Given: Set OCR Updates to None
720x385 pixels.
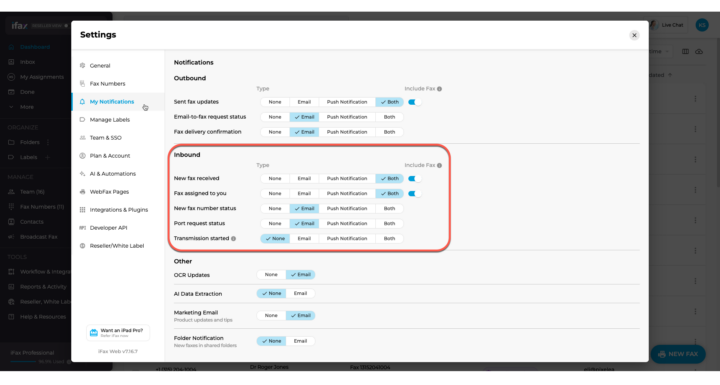Looking at the screenshot, I should [271, 275].
